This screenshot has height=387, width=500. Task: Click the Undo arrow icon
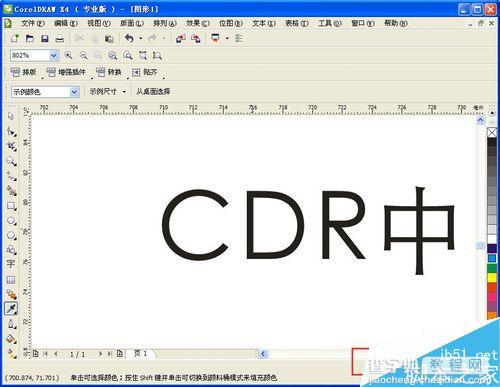click(129, 38)
